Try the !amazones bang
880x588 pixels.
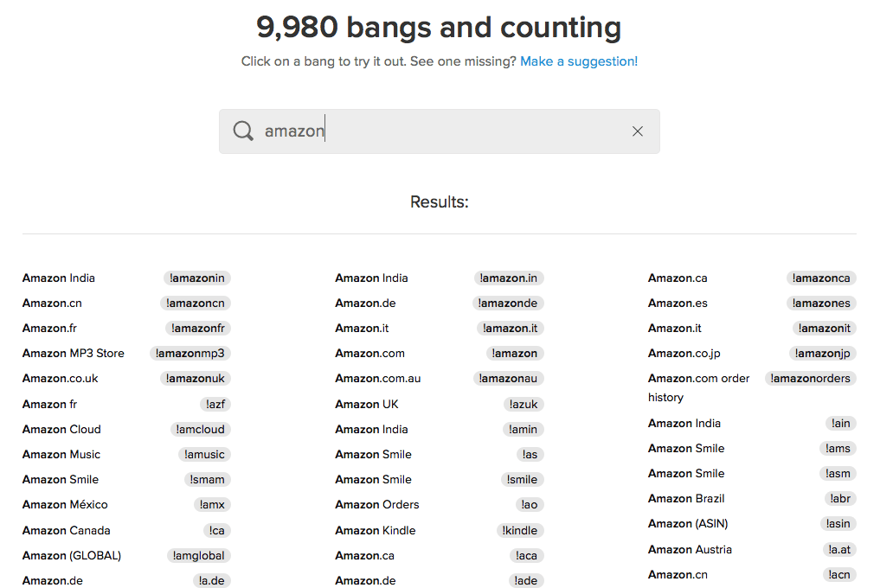point(821,303)
